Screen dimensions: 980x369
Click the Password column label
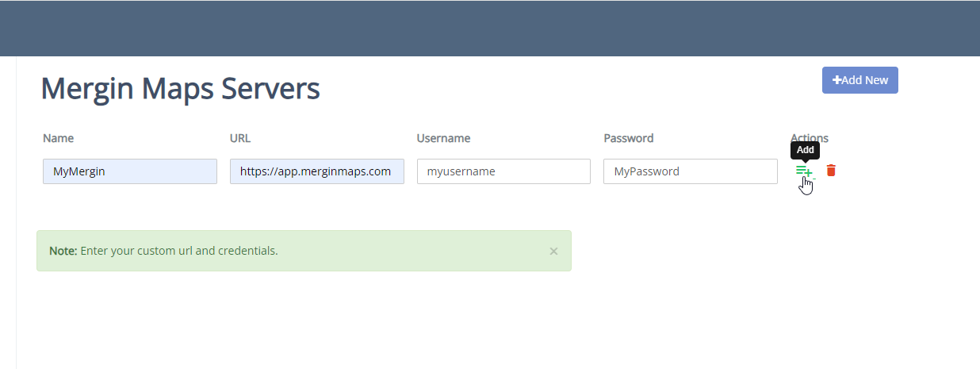pos(628,138)
